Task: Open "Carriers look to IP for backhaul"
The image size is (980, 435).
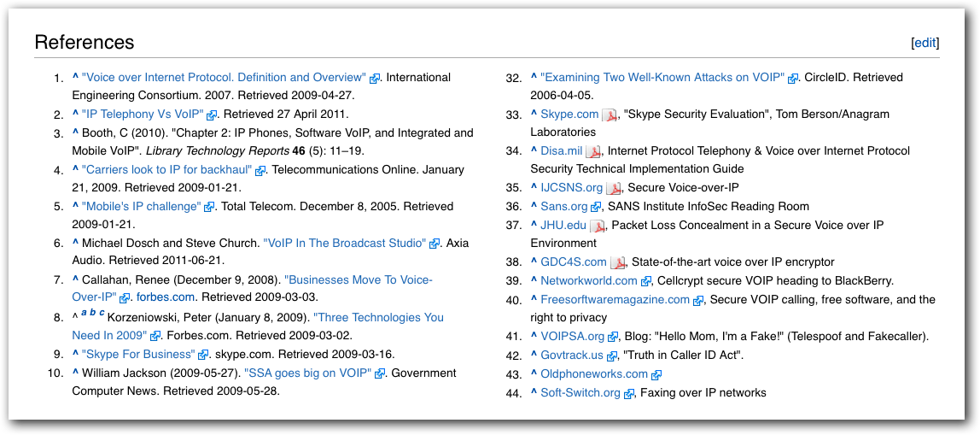Action: 166,169
